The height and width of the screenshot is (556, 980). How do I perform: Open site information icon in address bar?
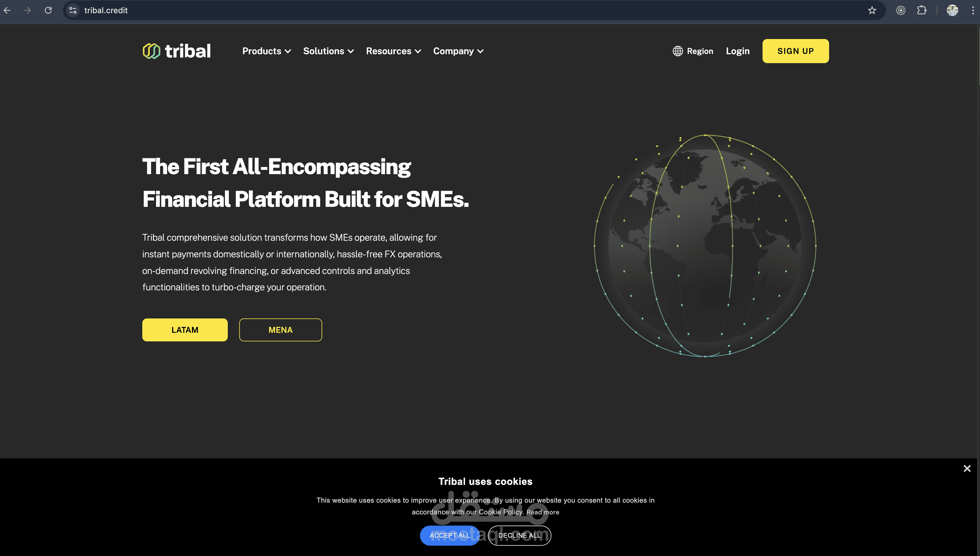[73, 10]
